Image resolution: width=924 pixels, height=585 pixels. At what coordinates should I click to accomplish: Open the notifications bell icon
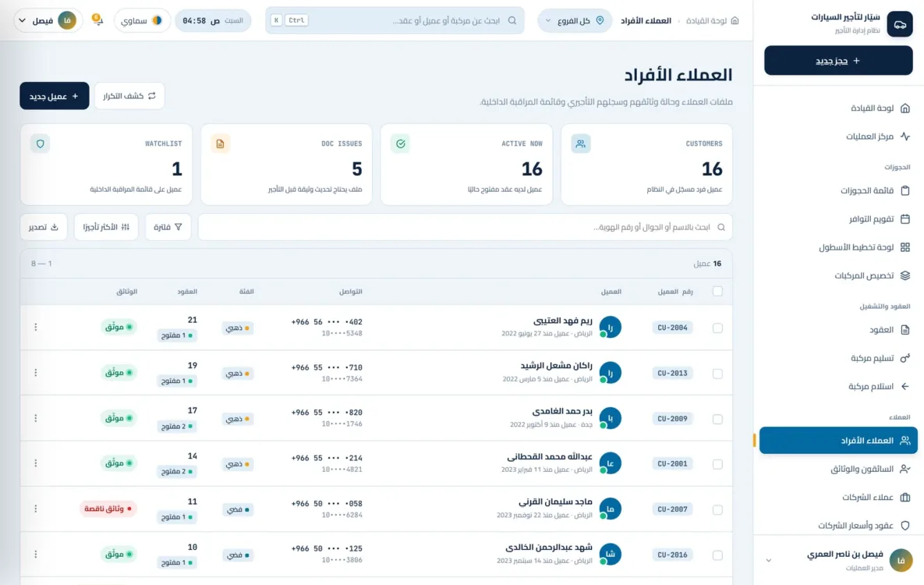(97, 20)
